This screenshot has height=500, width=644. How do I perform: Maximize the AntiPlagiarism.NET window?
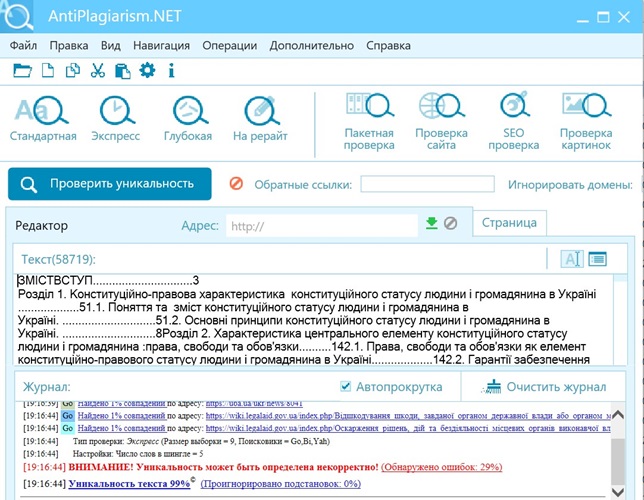pyautogui.click(x=603, y=17)
